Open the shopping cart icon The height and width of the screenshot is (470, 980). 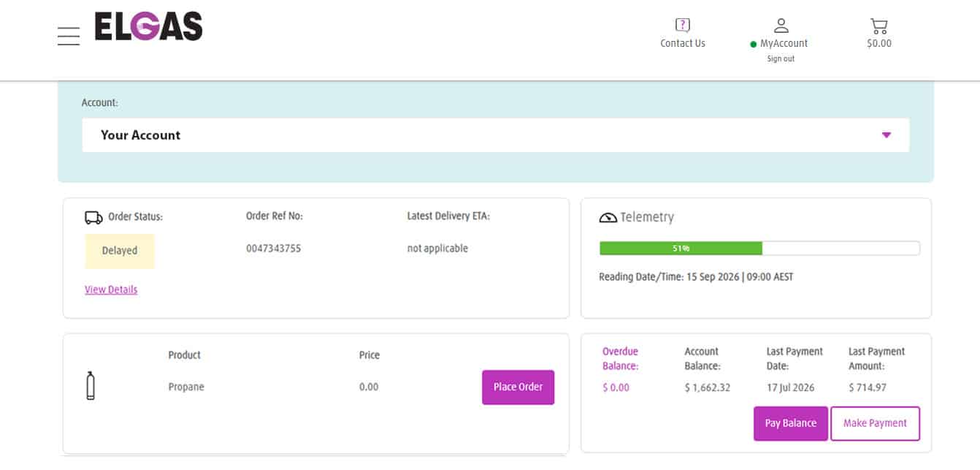click(x=879, y=26)
